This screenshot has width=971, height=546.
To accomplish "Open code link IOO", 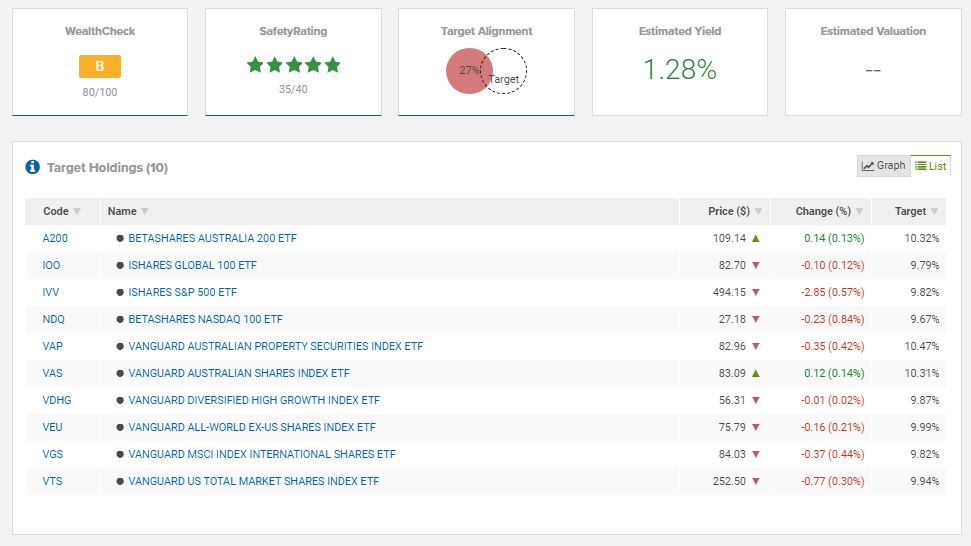I will [x=51, y=265].
